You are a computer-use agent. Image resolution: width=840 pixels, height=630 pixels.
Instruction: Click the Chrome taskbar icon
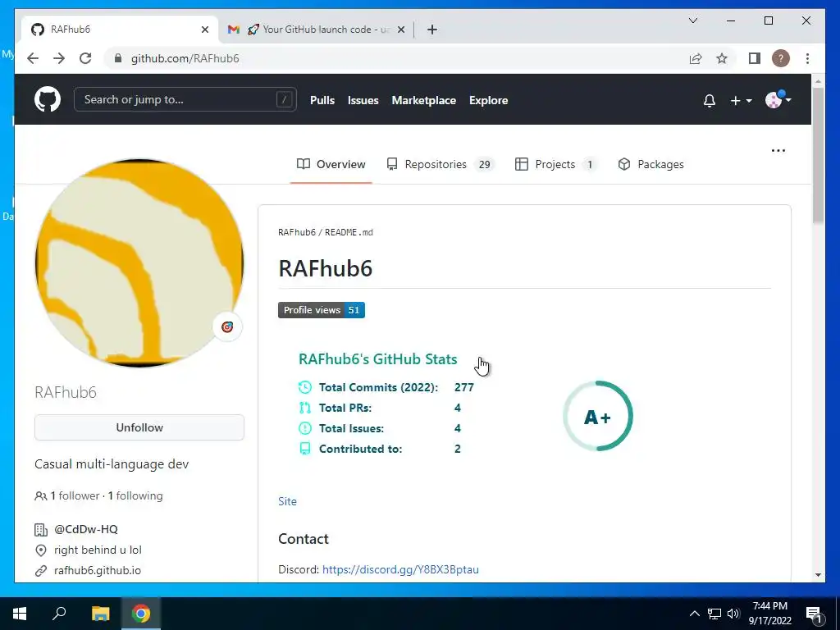[x=141, y=614]
